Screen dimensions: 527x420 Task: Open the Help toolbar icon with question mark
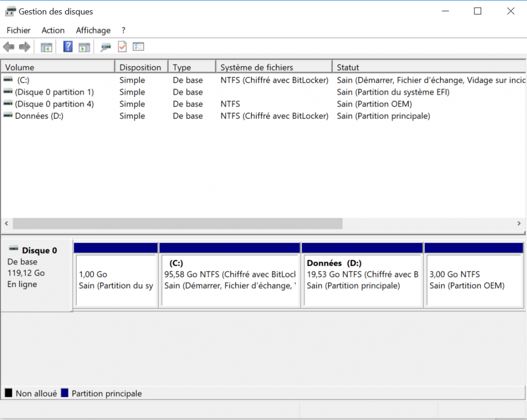pyautogui.click(x=67, y=46)
